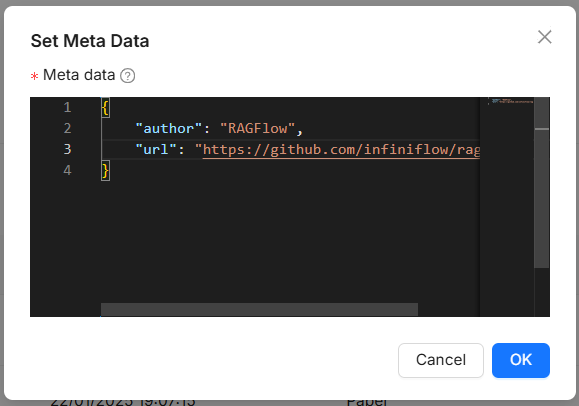This screenshot has width=579, height=406.
Task: Click the closing curly brace on line 4
Action: click(x=105, y=171)
